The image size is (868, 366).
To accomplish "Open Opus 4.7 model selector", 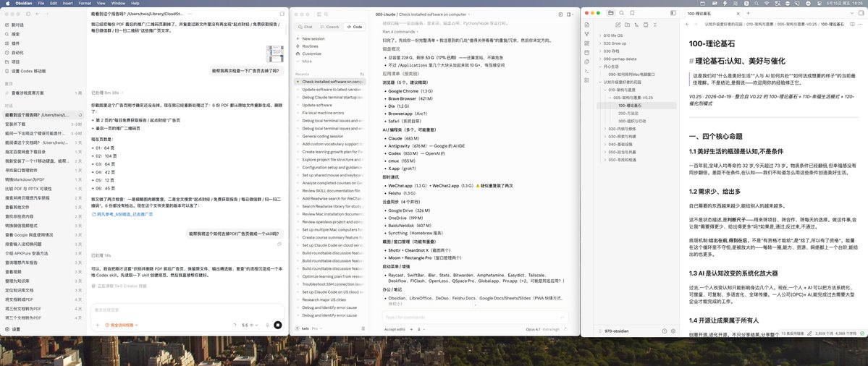I will tap(544, 329).
